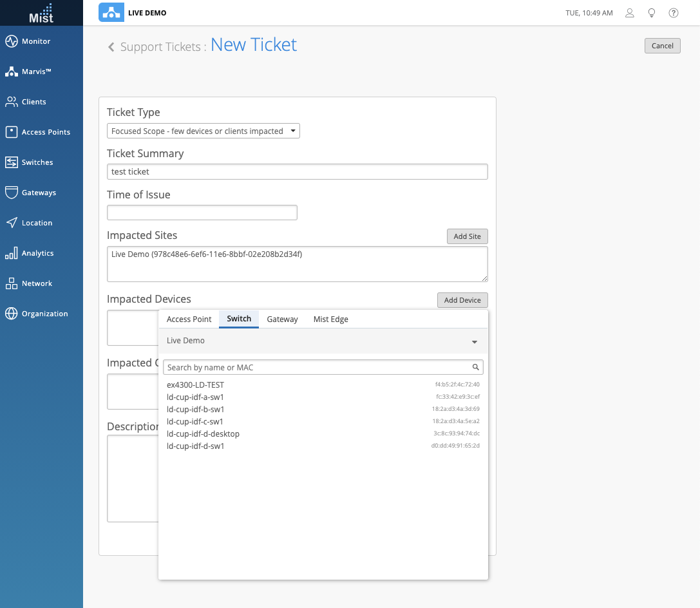This screenshot has width=700, height=608.
Task: Select device ex4300-LD-TEST
Action: pyautogui.click(x=323, y=385)
